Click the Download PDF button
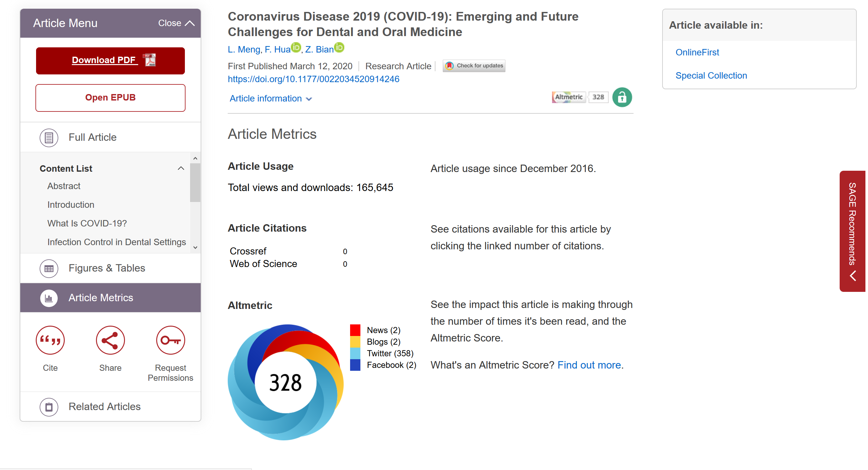Viewport: 868px width, 470px height. coord(110,61)
